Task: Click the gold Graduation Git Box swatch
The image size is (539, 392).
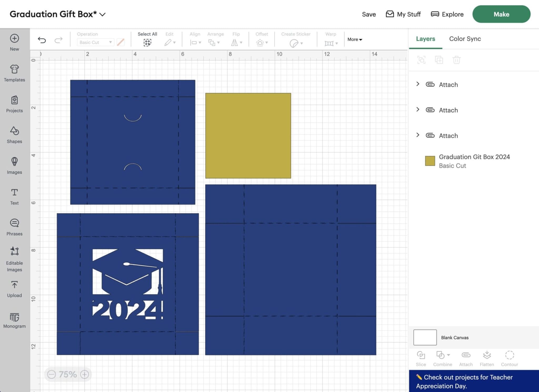Action: pos(430,161)
